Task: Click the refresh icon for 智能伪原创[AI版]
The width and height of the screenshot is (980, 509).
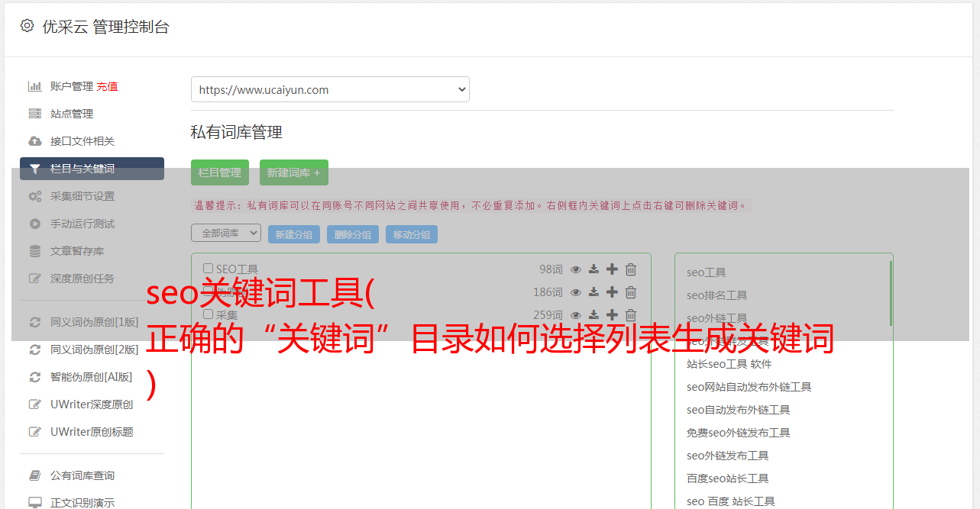Action: tap(34, 377)
